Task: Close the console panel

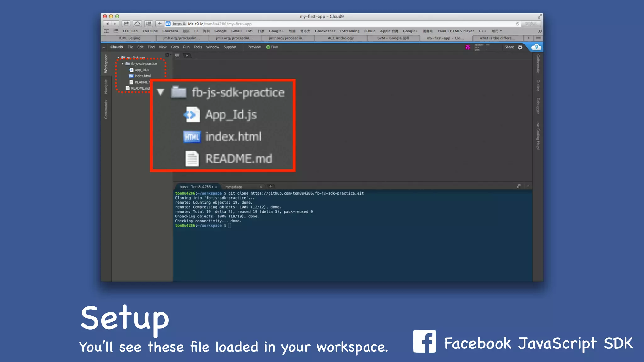Action: pos(528,186)
